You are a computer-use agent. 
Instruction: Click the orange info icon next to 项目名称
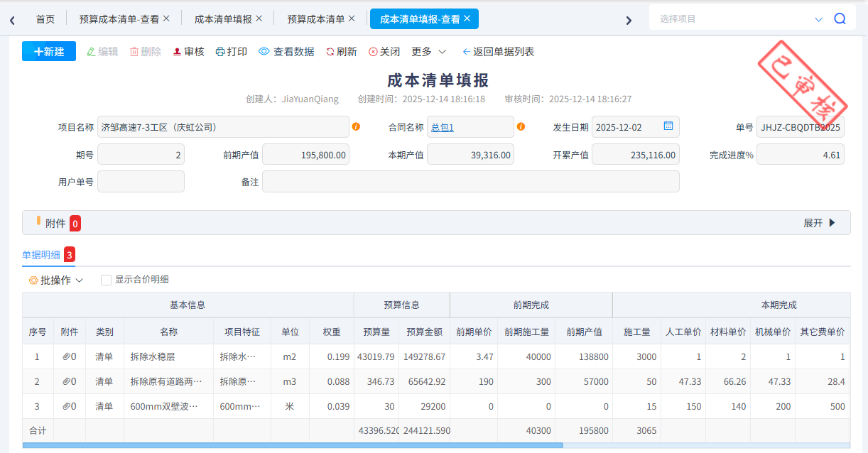tap(355, 126)
